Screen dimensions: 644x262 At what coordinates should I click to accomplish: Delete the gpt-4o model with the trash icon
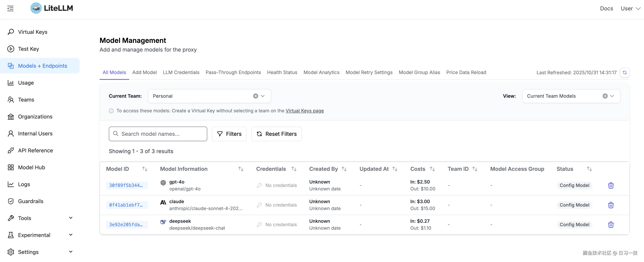611,185
